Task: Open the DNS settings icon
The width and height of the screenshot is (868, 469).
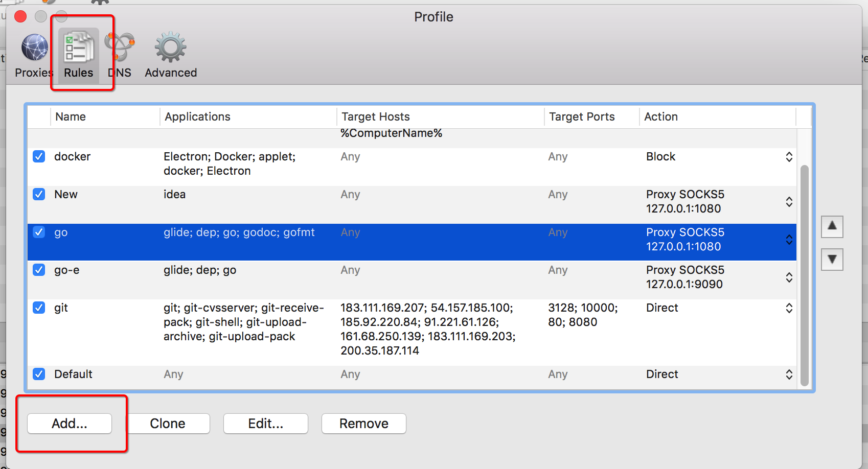Action: pos(120,48)
